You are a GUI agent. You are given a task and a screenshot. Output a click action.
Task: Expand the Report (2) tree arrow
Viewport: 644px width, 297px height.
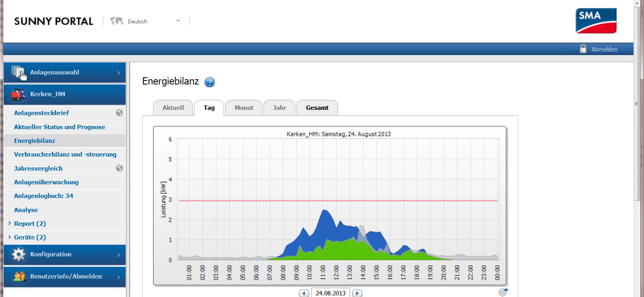(9, 223)
